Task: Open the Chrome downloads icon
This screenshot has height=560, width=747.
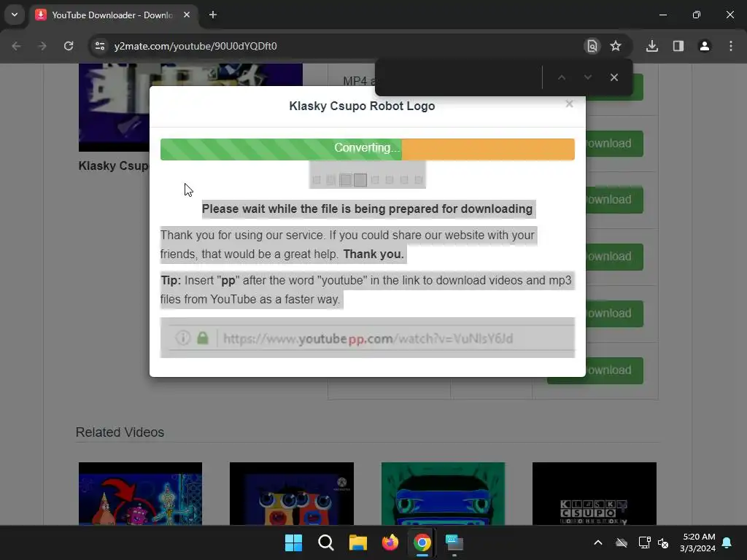Action: [x=652, y=46]
